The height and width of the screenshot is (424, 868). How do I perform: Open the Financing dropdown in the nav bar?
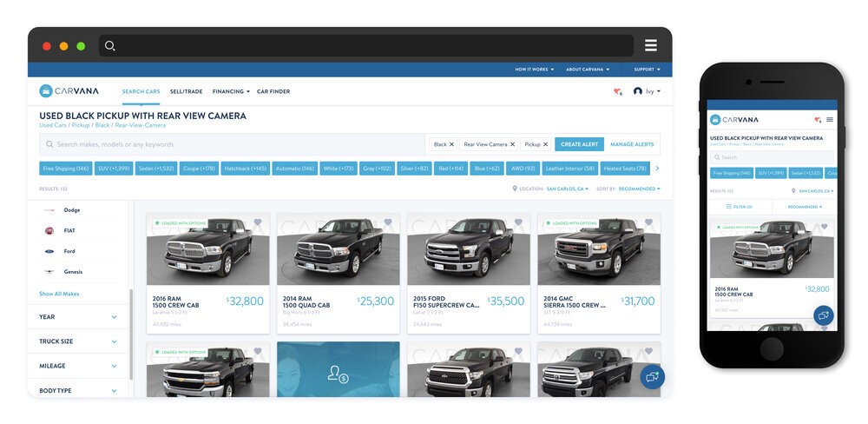pos(231,91)
